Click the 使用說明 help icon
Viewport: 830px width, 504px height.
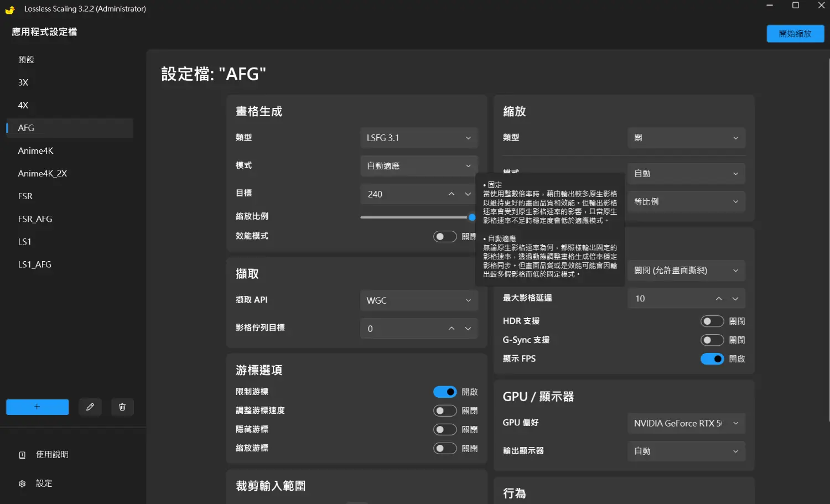click(22, 455)
